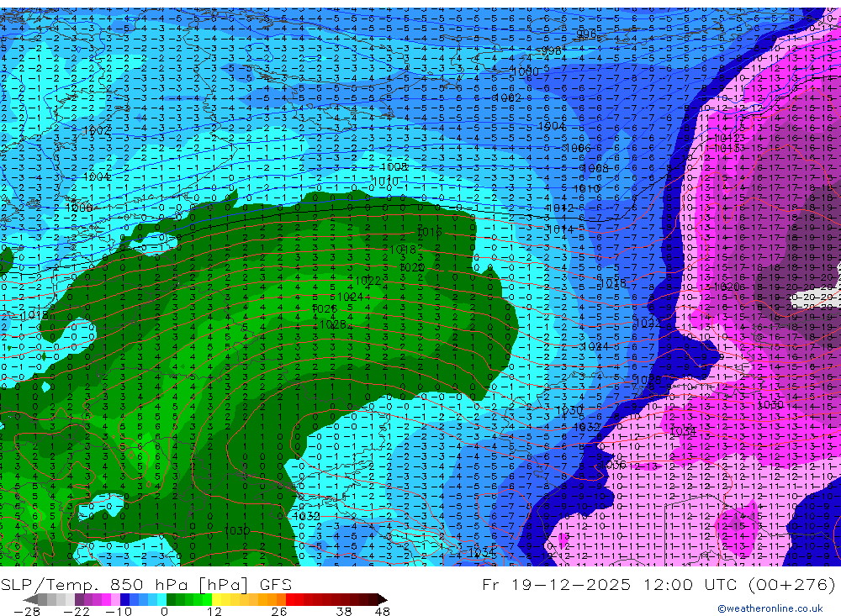Click the '-28' legend value

coord(27,612)
